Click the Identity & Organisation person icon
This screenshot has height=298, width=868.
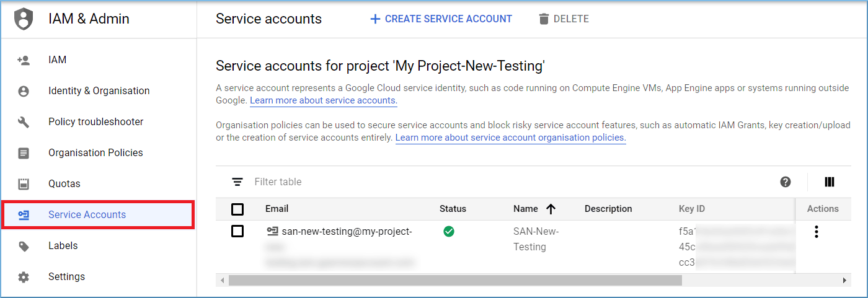(24, 91)
